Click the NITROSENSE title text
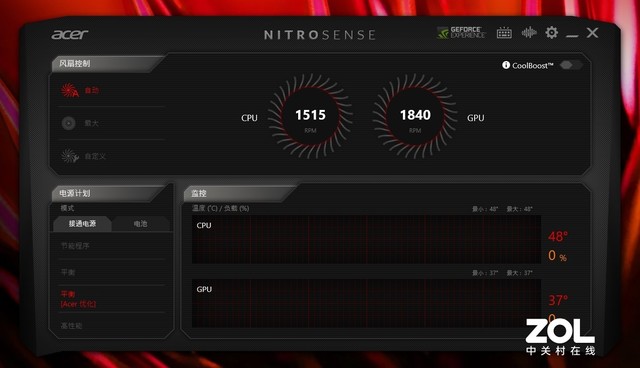Viewport: 640px width, 368px height. [x=320, y=35]
